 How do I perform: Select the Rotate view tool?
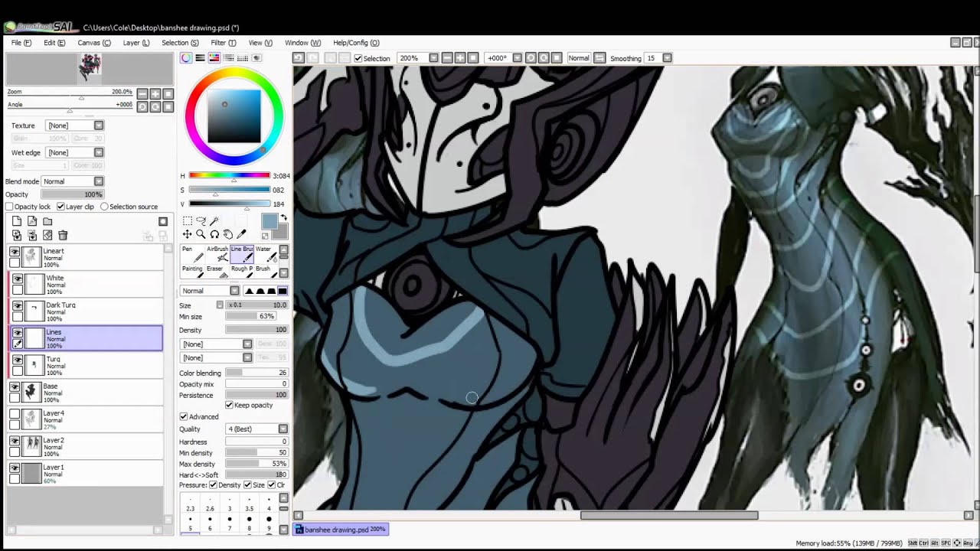215,234
